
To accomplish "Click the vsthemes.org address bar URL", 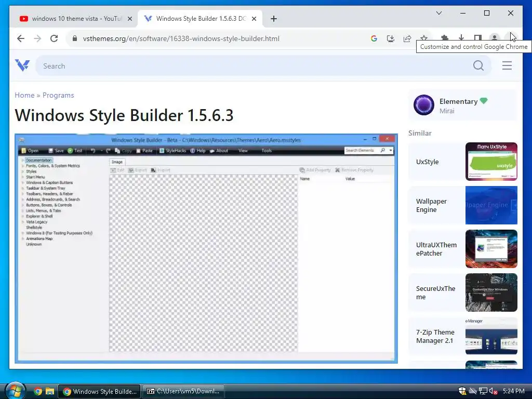I will [181, 38].
